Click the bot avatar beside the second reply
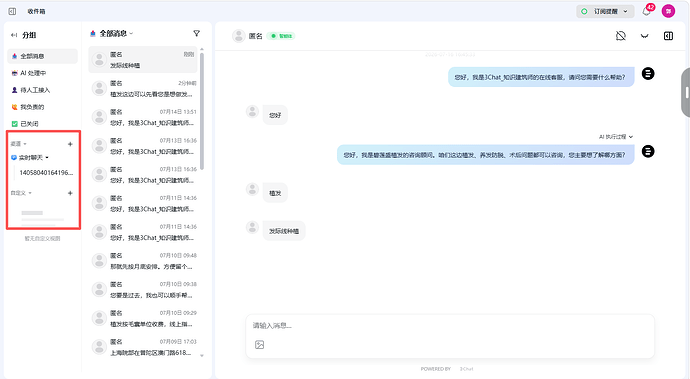The height and width of the screenshot is (379, 690). [648, 151]
